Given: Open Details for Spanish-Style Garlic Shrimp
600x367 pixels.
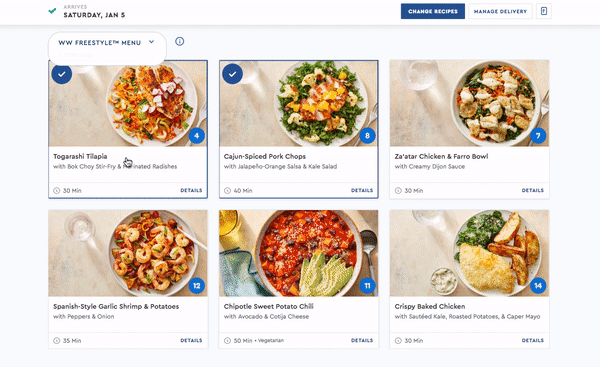Looking at the screenshot, I should [x=191, y=340].
